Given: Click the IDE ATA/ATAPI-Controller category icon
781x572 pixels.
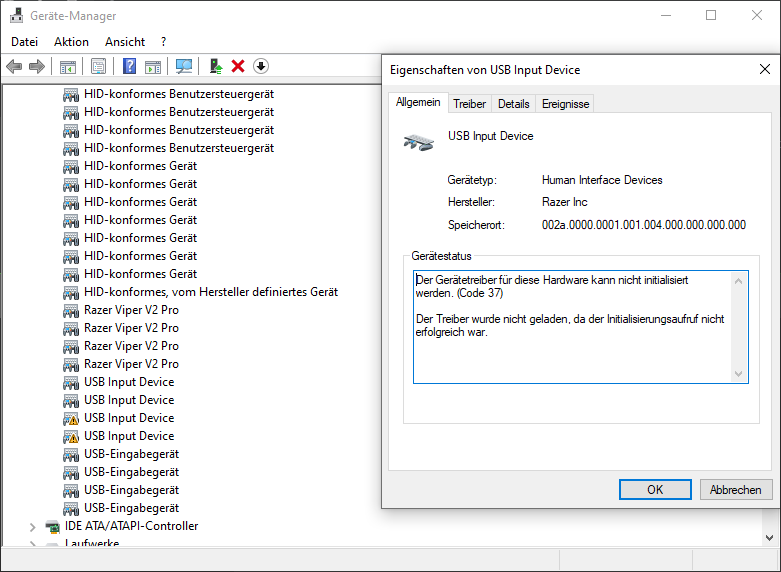Looking at the screenshot, I should click(x=52, y=526).
